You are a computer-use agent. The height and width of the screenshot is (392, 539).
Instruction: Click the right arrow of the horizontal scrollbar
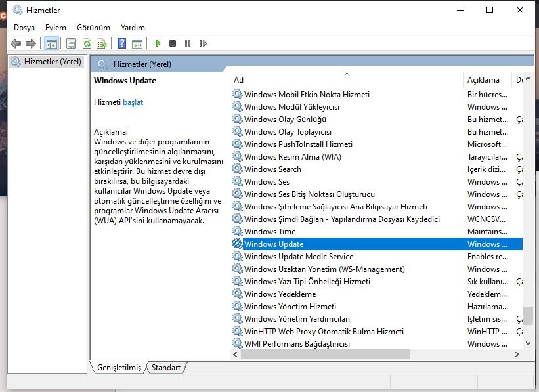[x=517, y=354]
